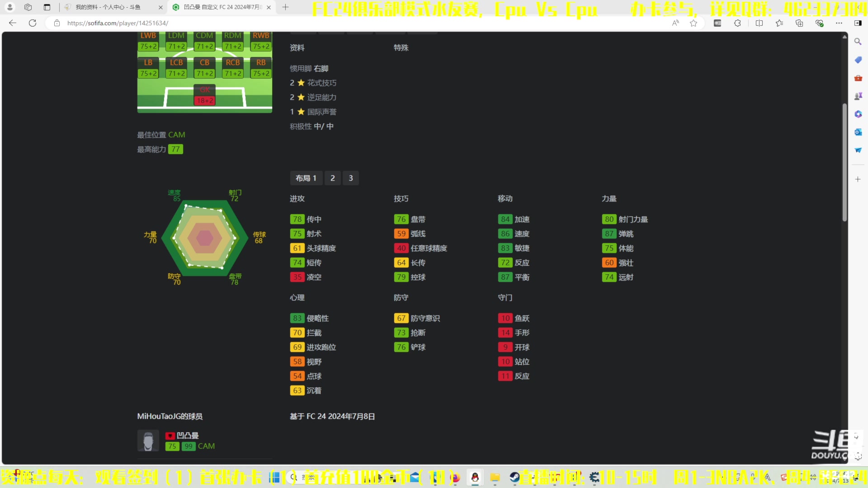Click the 最佳位置 CAM text
Image resolution: width=868 pixels, height=488 pixels.
point(161,135)
